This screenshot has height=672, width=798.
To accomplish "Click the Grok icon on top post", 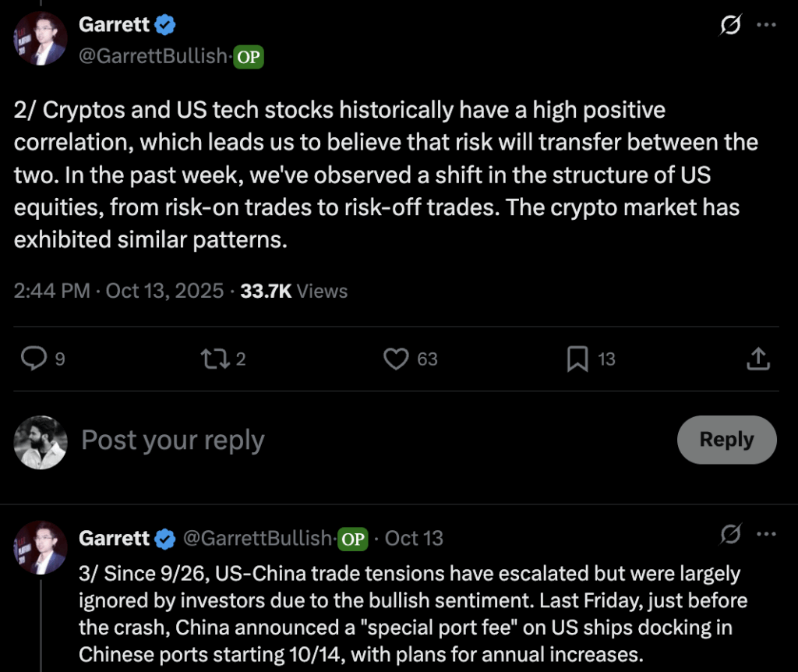I will (730, 26).
